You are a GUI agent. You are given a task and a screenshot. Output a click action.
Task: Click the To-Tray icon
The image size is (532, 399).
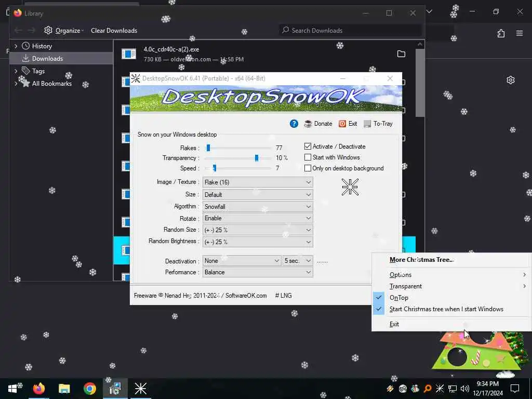click(367, 124)
